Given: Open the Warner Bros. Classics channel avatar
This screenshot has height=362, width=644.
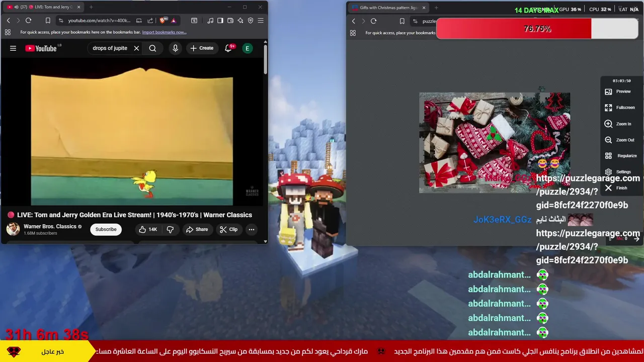Looking at the screenshot, I should 13,229.
